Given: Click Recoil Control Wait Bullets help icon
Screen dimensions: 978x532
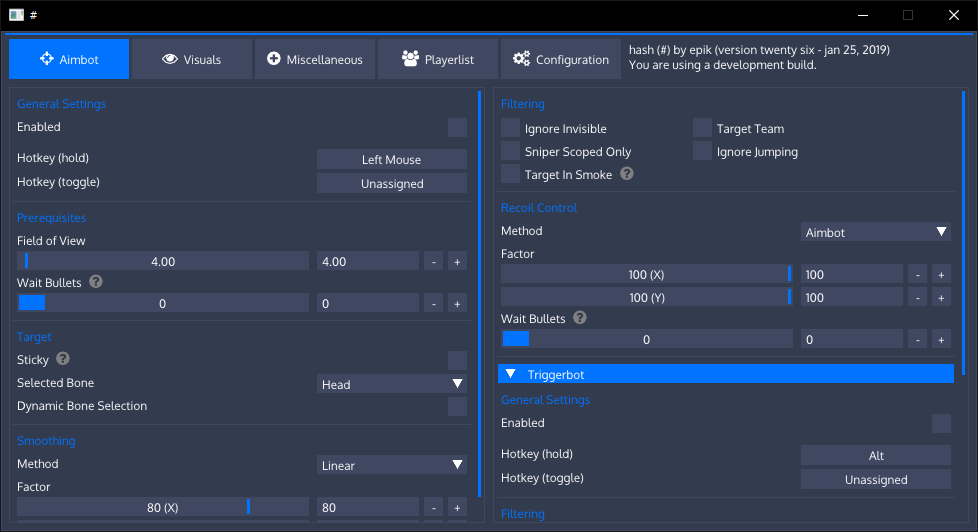Looking at the screenshot, I should tap(580, 318).
